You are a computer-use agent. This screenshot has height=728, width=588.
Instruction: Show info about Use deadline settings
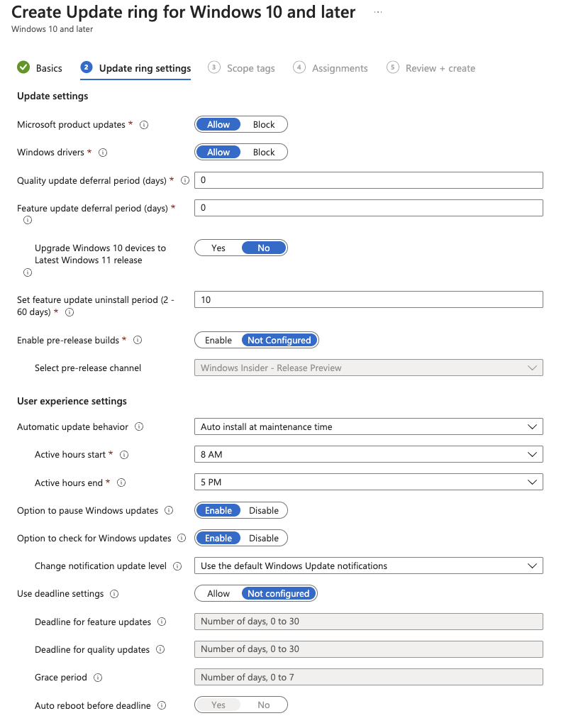pos(114,594)
